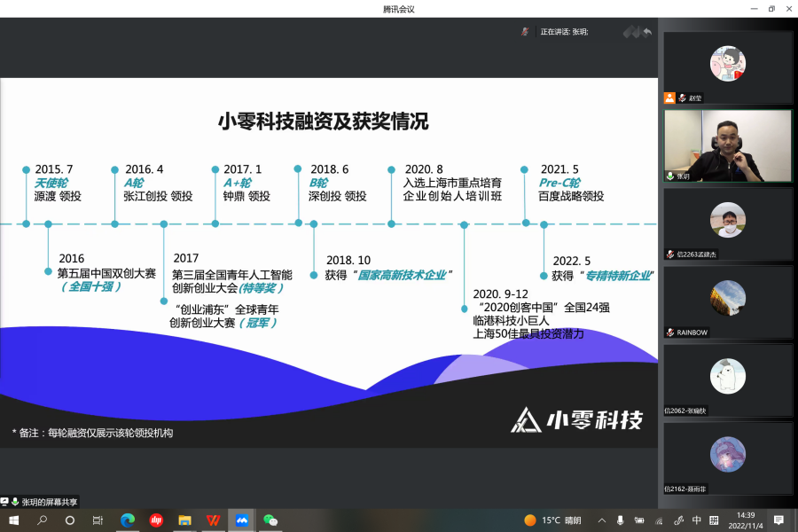Select the 信2263孟建杰 participant avatar

(x=728, y=220)
